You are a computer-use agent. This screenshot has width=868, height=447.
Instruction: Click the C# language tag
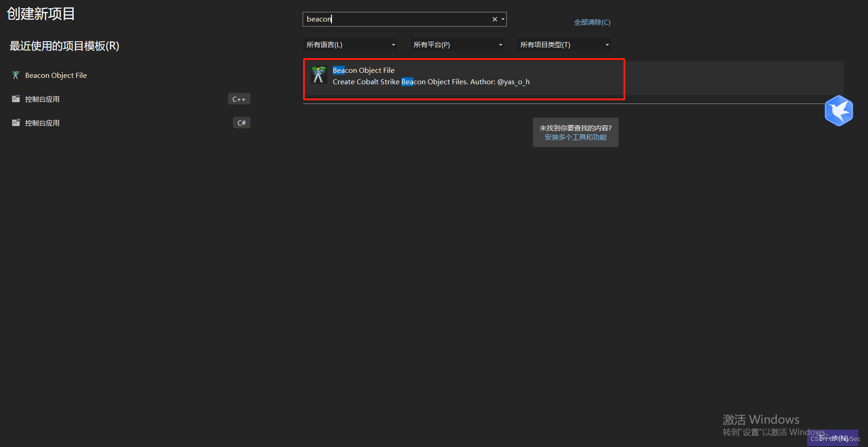[242, 123]
